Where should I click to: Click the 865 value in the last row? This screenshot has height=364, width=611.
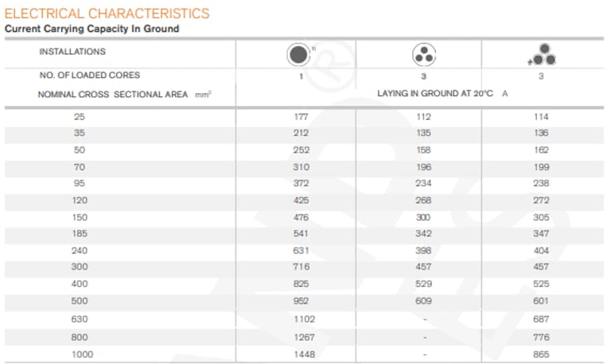pyautogui.click(x=541, y=354)
